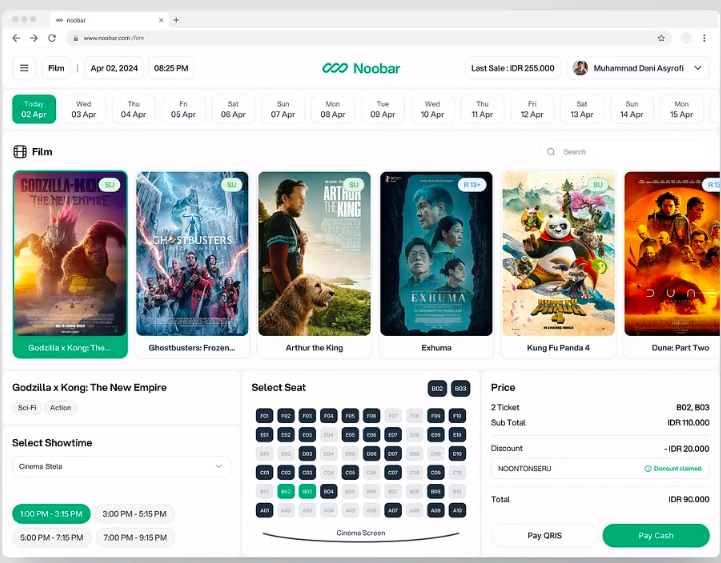Viewport: 721px width, 563px height.
Task: Select the Fri 05 Apr date tab
Action: (x=183, y=109)
